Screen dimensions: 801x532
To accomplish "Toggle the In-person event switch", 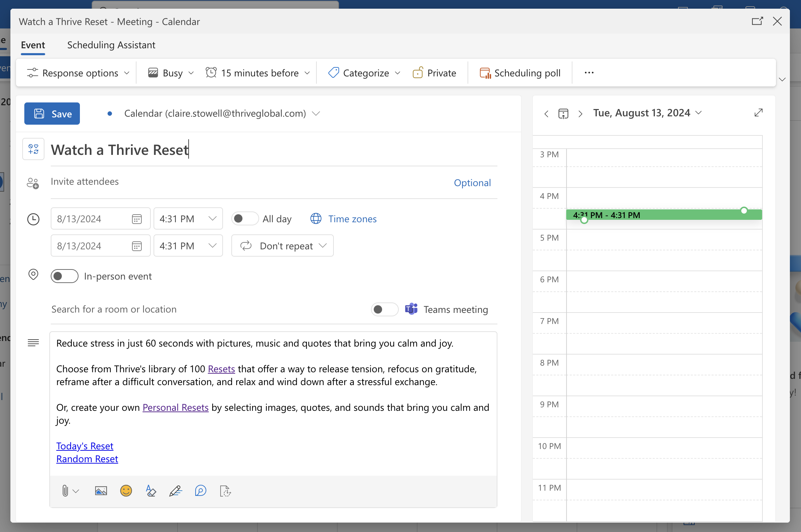I will (65, 276).
